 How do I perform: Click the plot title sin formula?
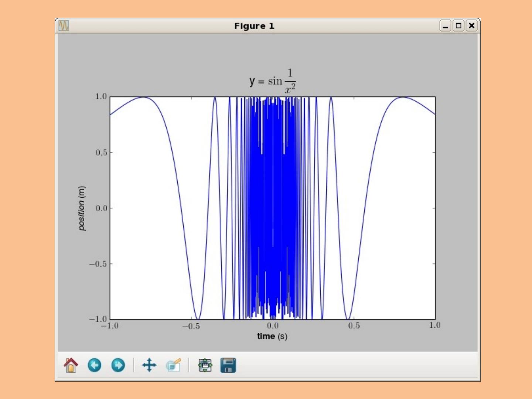[x=273, y=81]
